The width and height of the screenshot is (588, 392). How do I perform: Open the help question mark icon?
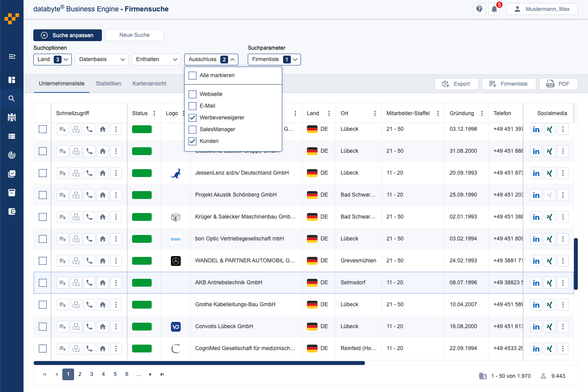tap(479, 9)
